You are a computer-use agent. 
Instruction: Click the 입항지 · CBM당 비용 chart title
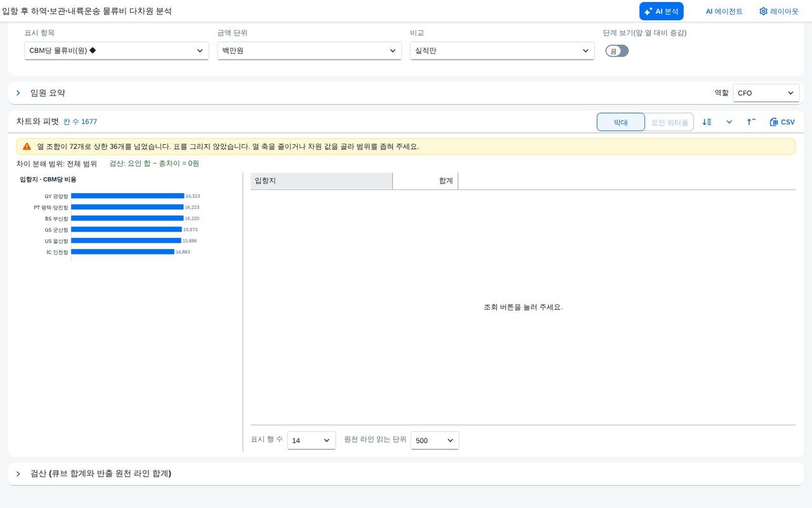coord(48,180)
